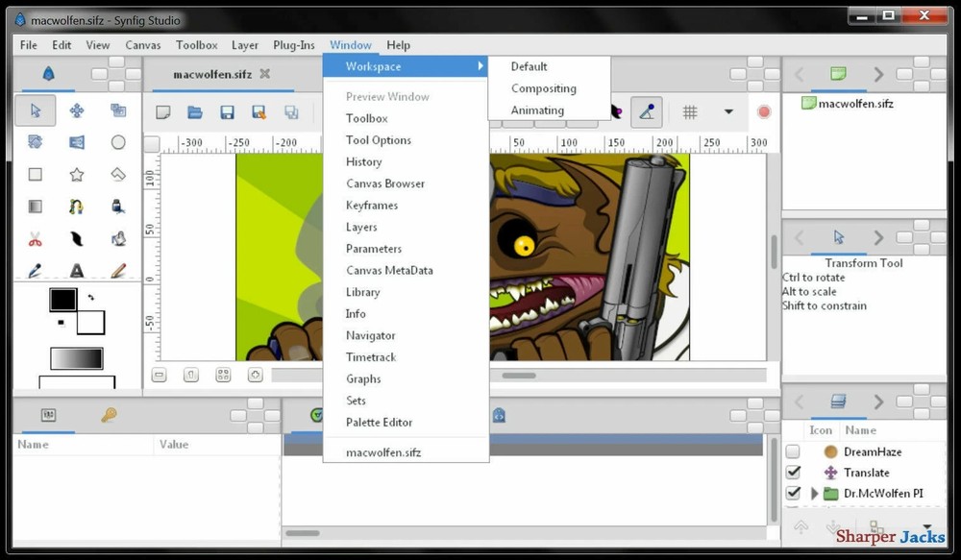Image resolution: width=961 pixels, height=560 pixels.
Task: Click the Save All toolbar icon
Action: point(291,112)
